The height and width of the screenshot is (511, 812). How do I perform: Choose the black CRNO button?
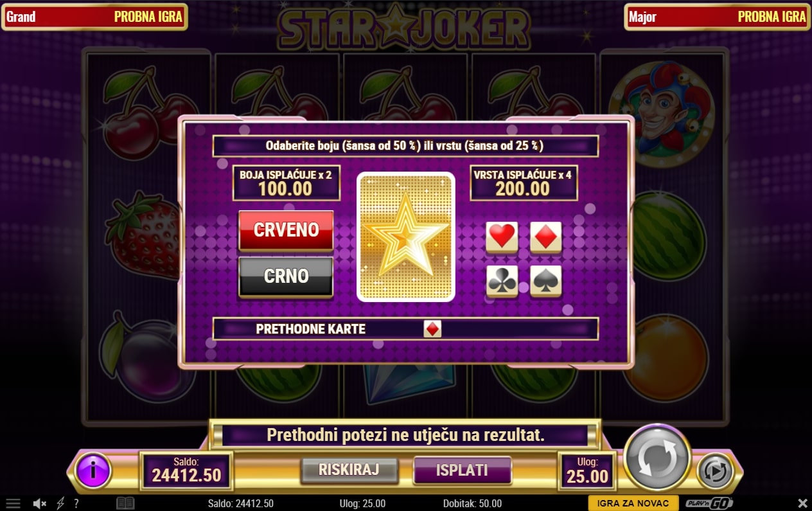(286, 276)
